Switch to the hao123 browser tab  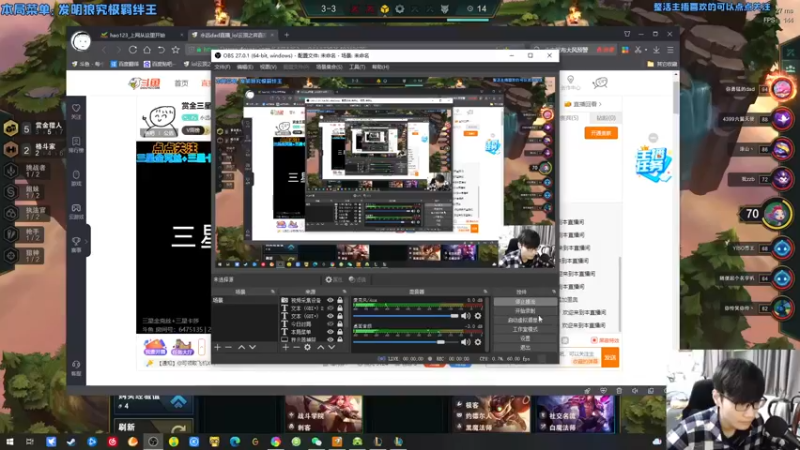141,35
